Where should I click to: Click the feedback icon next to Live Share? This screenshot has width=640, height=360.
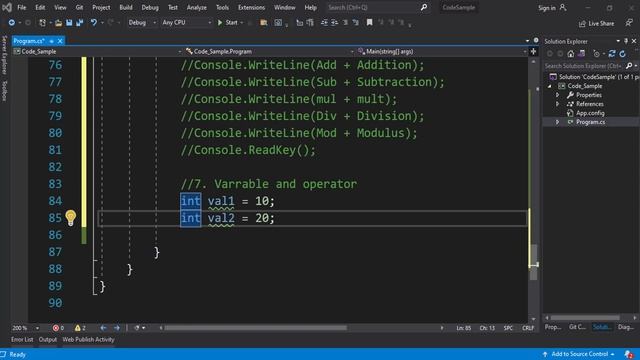click(x=629, y=23)
